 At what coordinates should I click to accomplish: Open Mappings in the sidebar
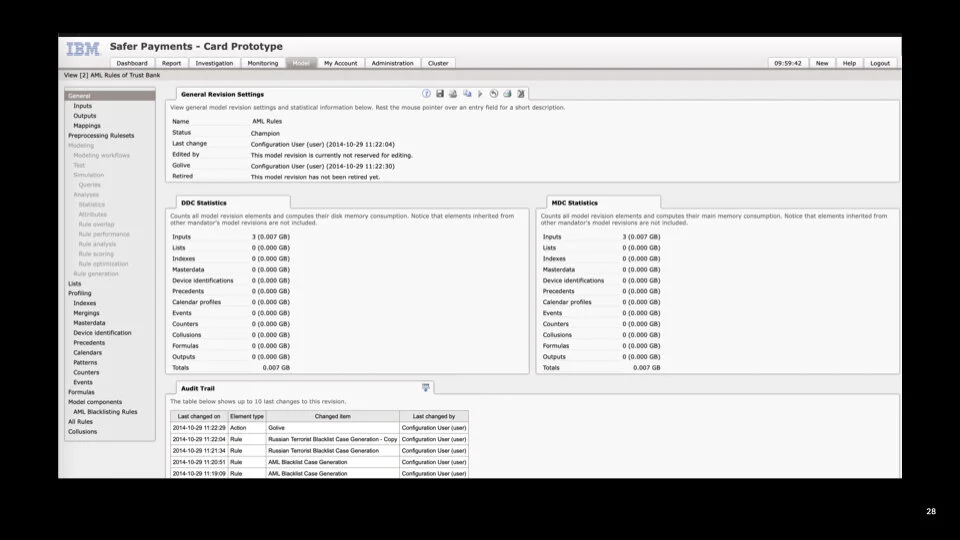point(87,126)
